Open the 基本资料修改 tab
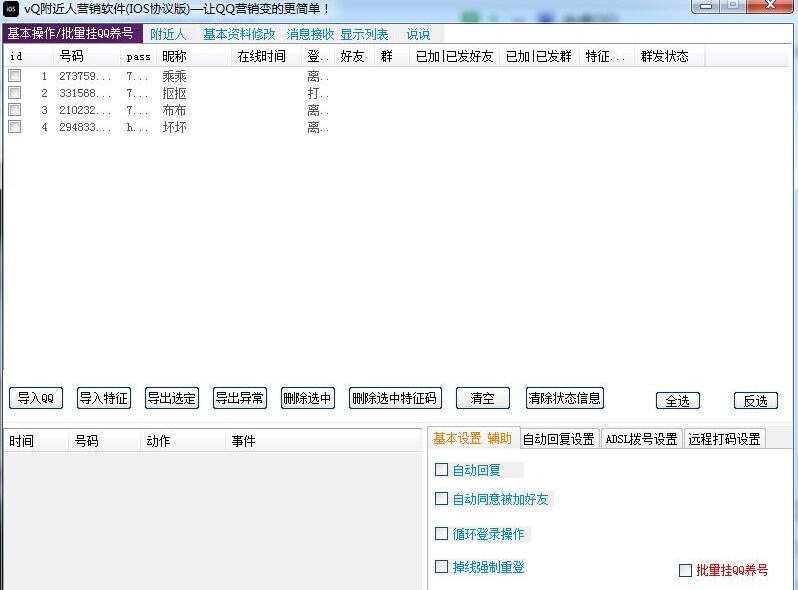Image resolution: width=798 pixels, height=590 pixels. pos(239,34)
